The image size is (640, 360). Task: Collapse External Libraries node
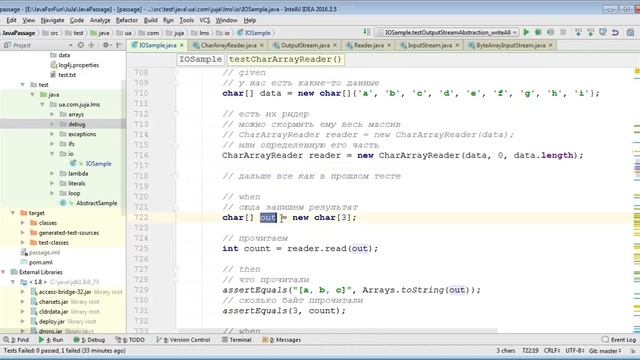point(3,272)
